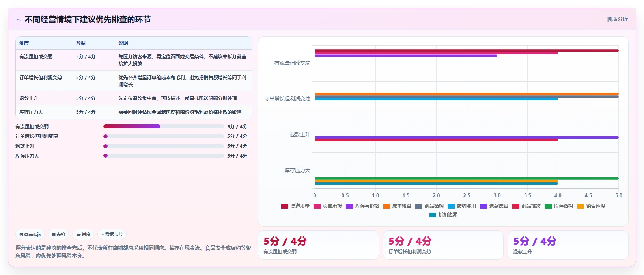Click the progress bar for 订单增长但利润变薄
This screenshot has width=644, height=275.
click(163, 136)
